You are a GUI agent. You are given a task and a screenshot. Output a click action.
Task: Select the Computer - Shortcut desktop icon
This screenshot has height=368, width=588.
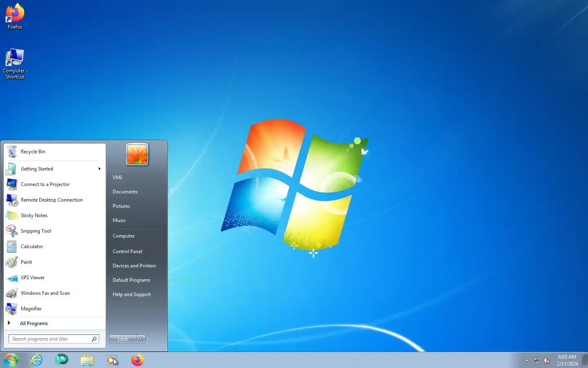(15, 64)
